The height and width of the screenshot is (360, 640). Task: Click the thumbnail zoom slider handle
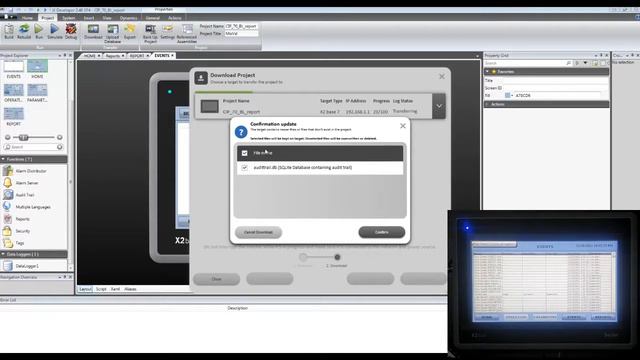[23, 137]
